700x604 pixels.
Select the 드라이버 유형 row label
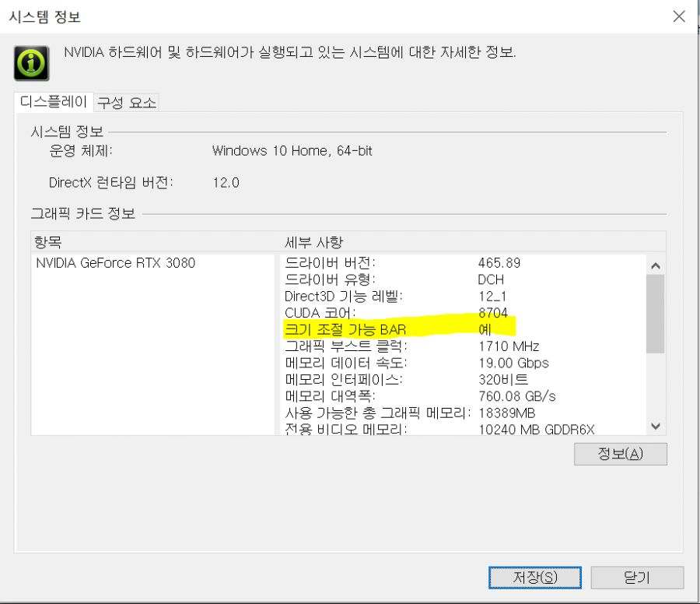pos(330,279)
